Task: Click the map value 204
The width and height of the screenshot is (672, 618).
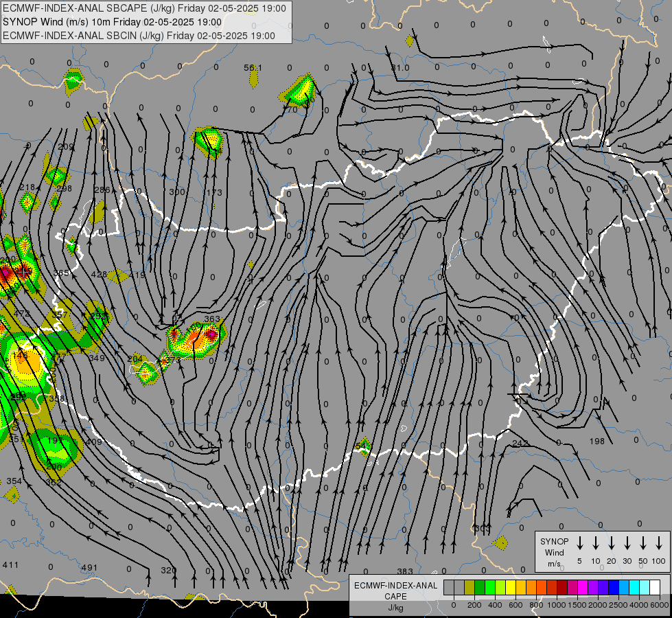Action: pyautogui.click(x=135, y=358)
